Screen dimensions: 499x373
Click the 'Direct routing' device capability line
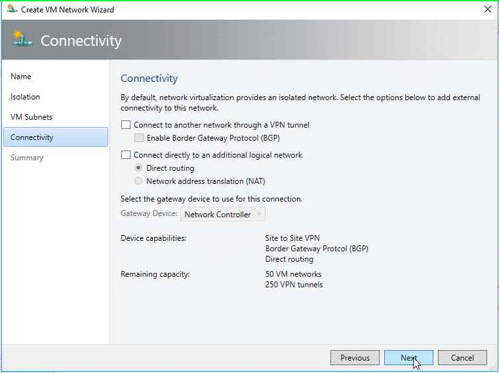tap(289, 259)
